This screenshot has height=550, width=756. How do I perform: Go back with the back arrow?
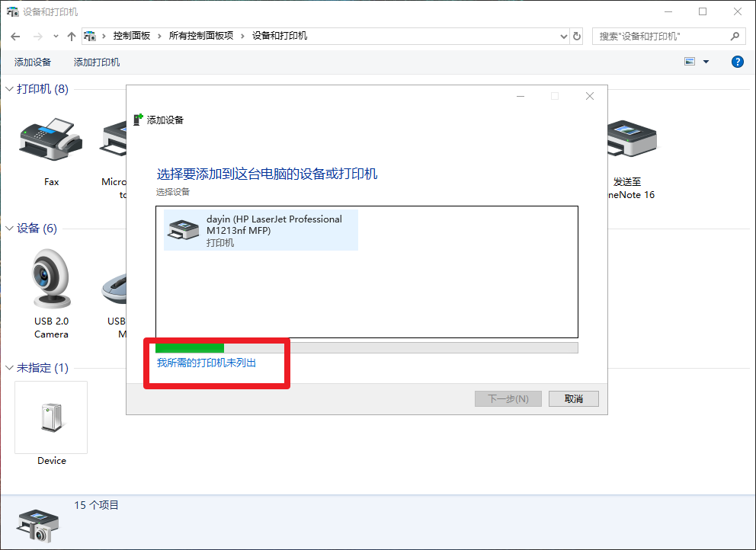click(15, 36)
